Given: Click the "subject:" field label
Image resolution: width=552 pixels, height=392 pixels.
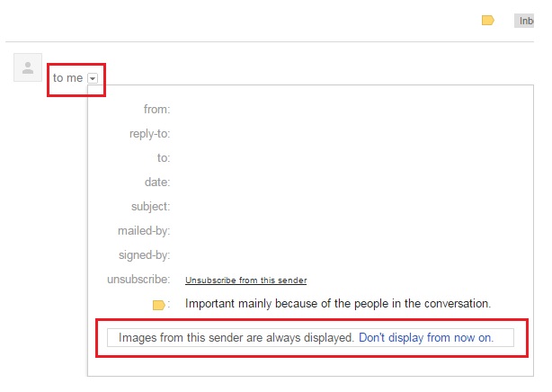Looking at the screenshot, I should click(x=150, y=207).
